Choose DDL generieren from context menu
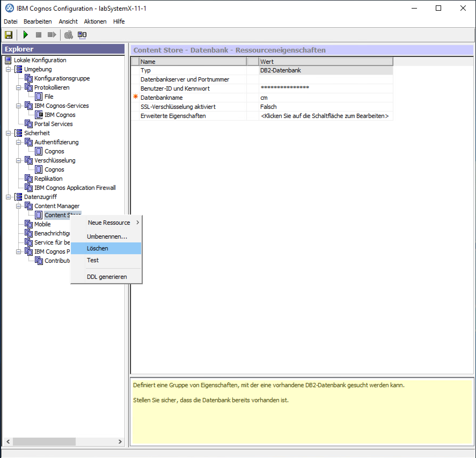Screen dimensions: 476x458 pyautogui.click(x=107, y=277)
